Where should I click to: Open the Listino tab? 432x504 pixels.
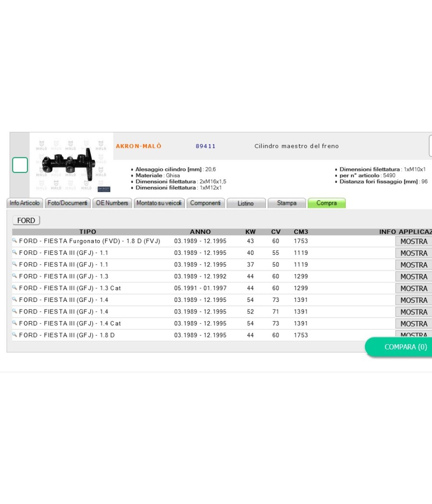246,204
